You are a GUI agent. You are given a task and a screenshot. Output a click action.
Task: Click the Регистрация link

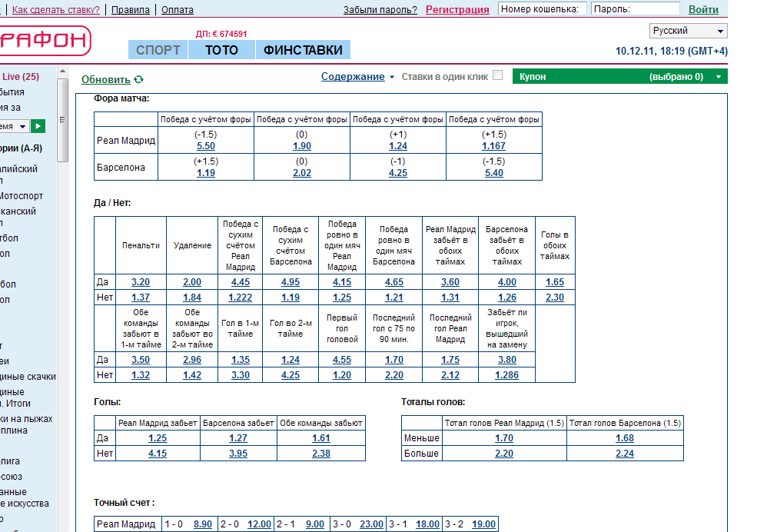[457, 10]
